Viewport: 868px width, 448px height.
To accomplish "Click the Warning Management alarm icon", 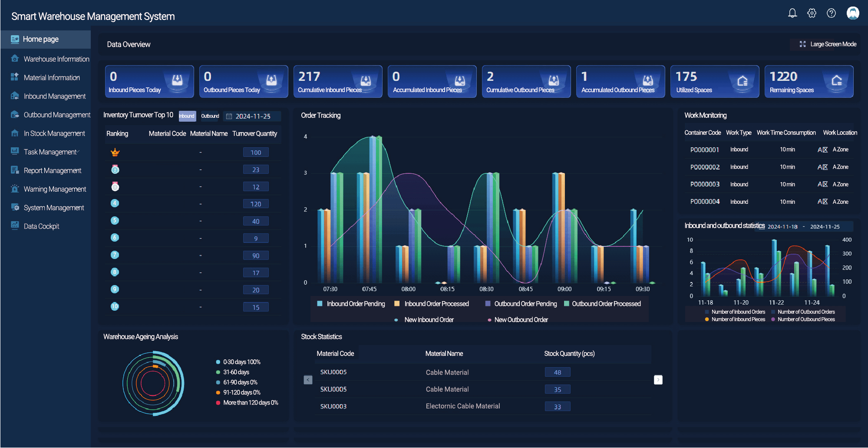I will click(15, 189).
